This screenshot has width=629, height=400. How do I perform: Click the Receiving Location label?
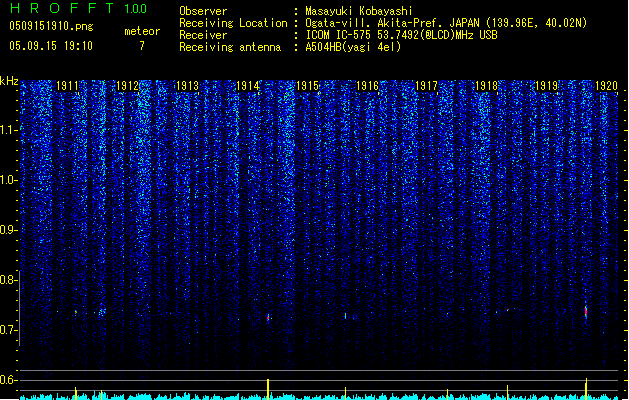pos(233,23)
